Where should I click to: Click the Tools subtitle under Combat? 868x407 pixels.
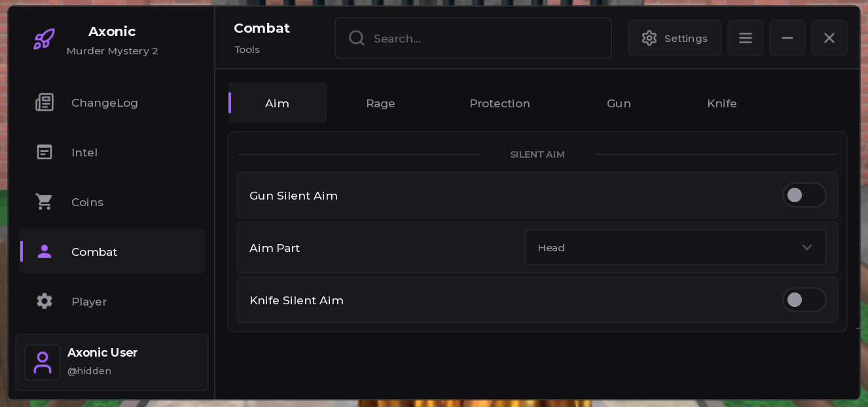coord(247,50)
